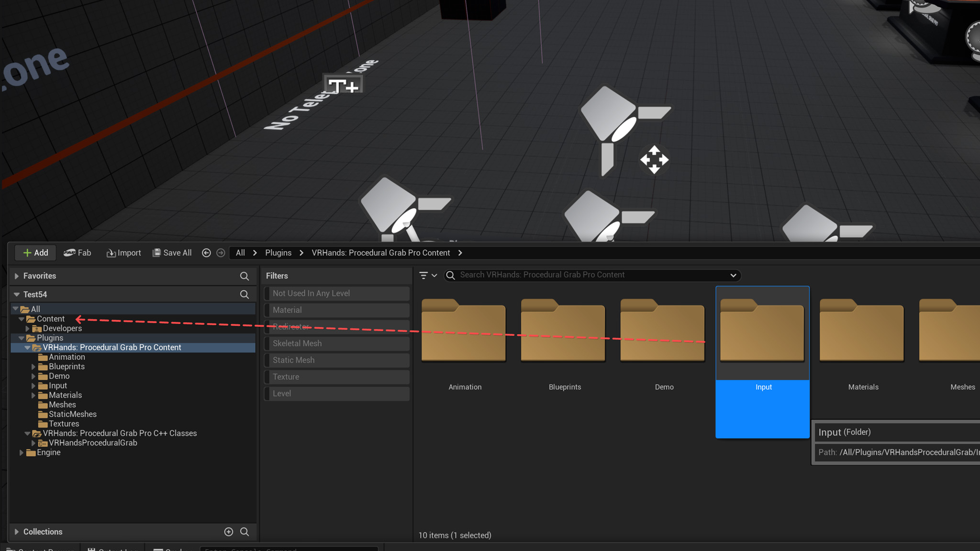Click Save All button
This screenshot has height=551, width=980.
172,253
